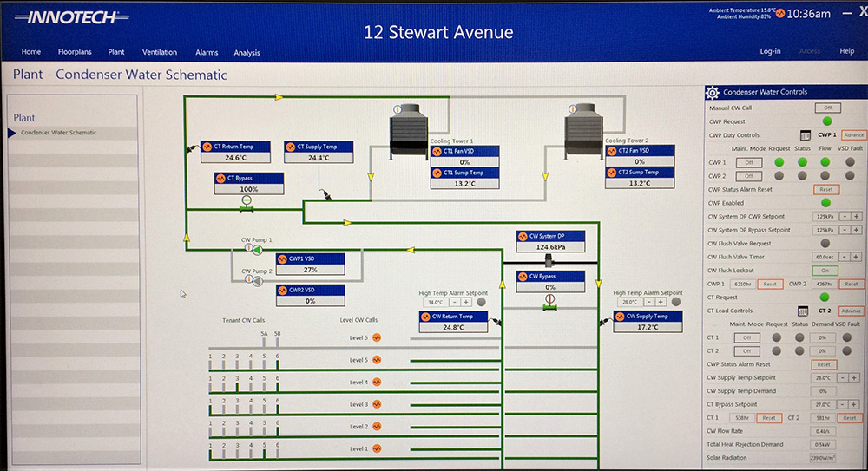Open the CW Bypass trend icon
The width and height of the screenshot is (868, 471).
tap(523, 276)
